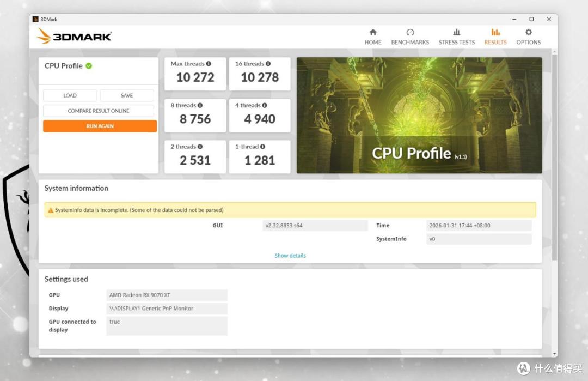Screen dimensions: 588x381
Task: Click the info icon next to 8 threads
Action: click(200, 106)
